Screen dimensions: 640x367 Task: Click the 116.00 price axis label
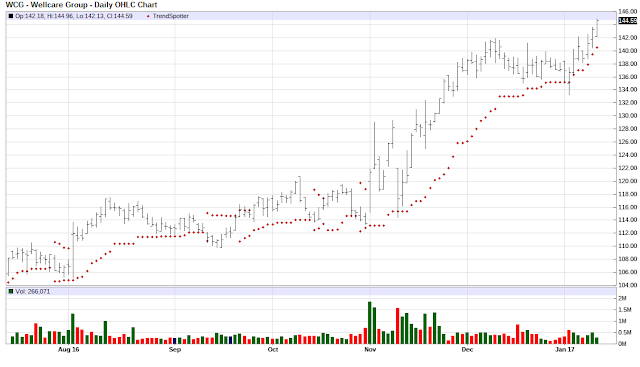pos(627,207)
